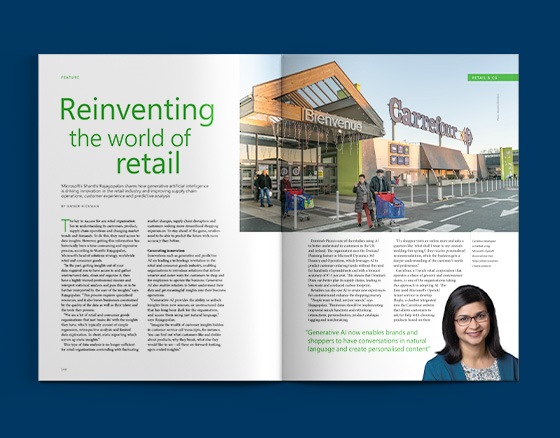Click the green drop cap letter T
The width and height of the screenshot is (560, 438).
coord(65,225)
